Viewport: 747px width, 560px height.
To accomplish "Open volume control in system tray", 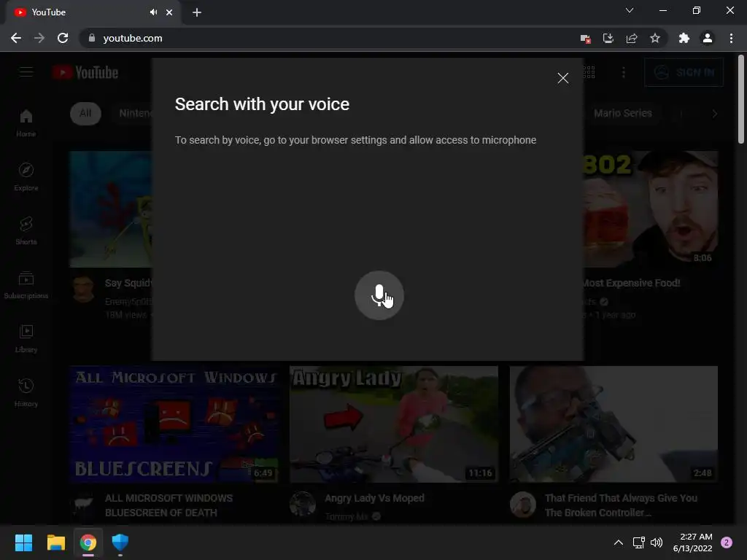I will [657, 542].
